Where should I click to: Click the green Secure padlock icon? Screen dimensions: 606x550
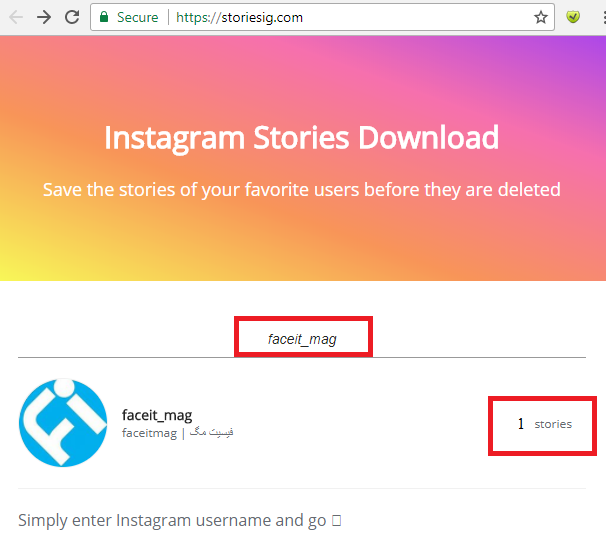(x=104, y=17)
